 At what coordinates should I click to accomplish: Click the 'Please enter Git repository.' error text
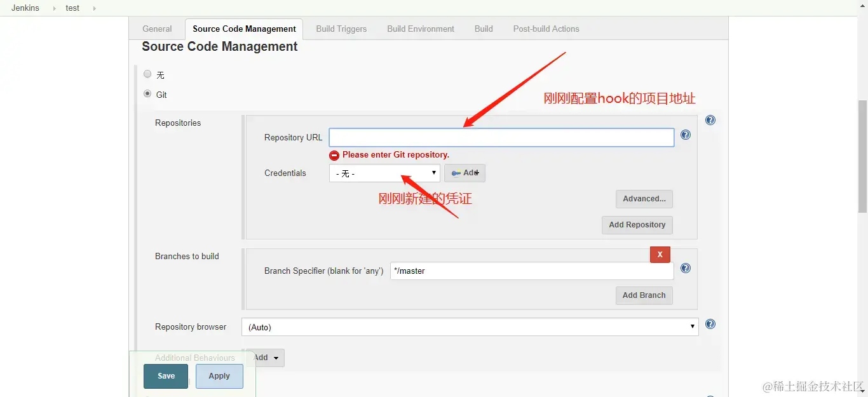point(395,154)
